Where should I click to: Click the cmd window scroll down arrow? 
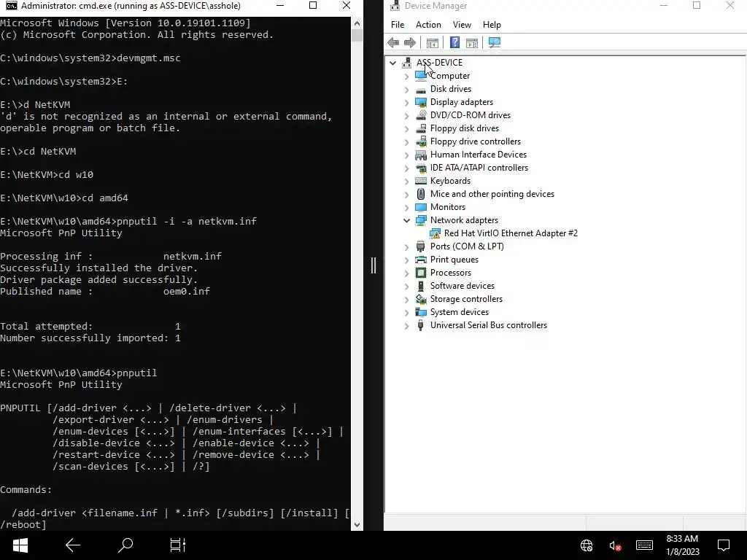357,525
